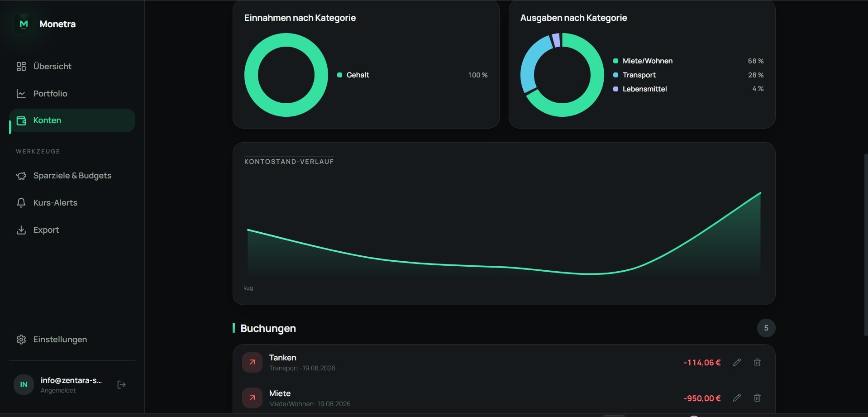Click the page vertical scrollbar

866,244
